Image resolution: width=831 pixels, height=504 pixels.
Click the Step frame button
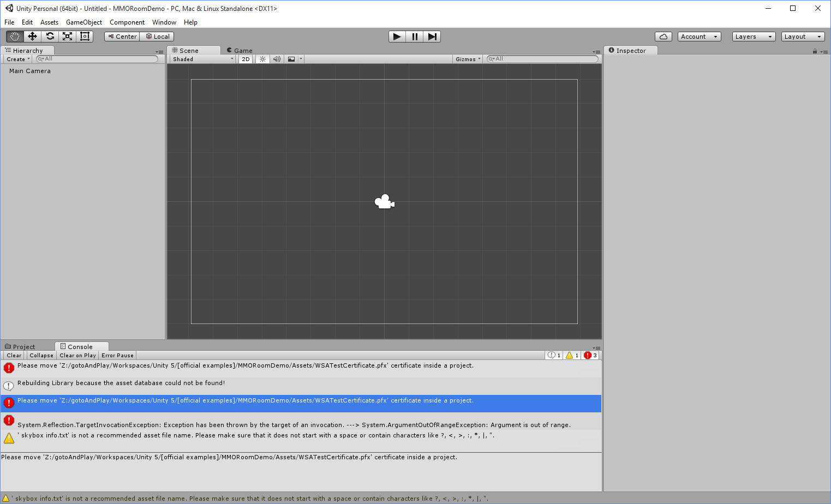[x=432, y=37]
